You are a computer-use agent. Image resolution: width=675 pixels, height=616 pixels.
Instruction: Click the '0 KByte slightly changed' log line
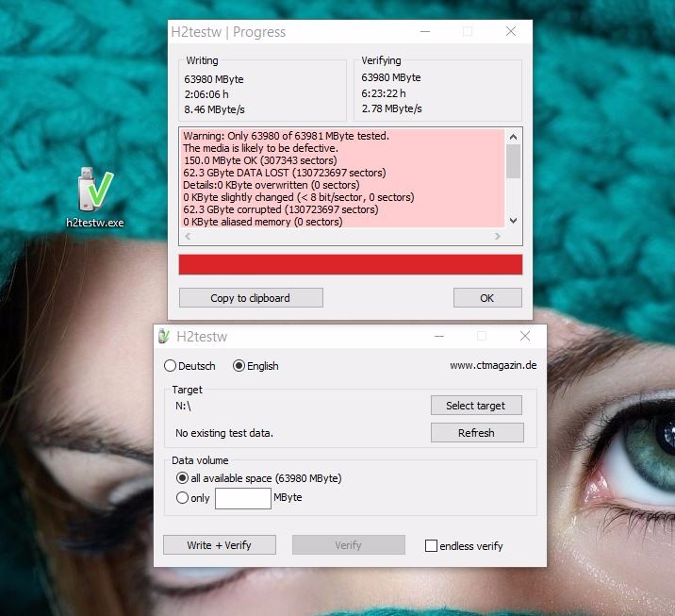[298, 197]
